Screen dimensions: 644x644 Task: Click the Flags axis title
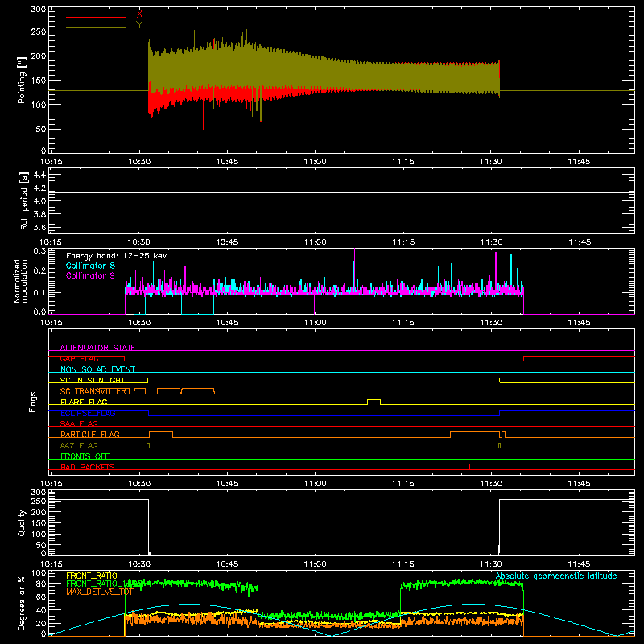[x=33, y=402]
